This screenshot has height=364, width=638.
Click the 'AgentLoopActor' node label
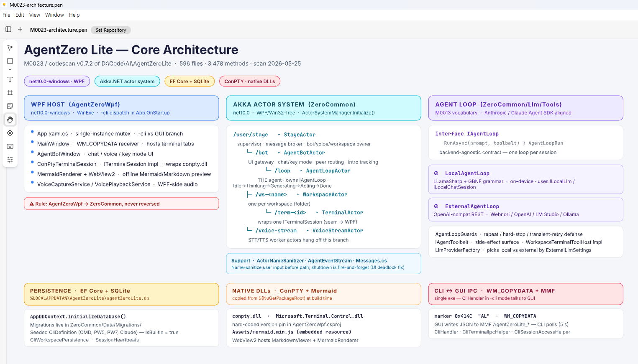click(x=328, y=171)
